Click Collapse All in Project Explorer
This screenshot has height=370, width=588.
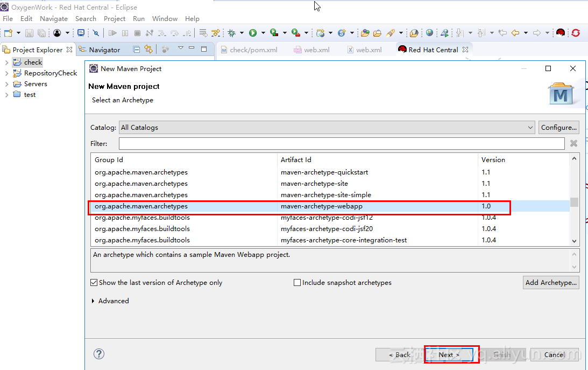click(x=137, y=49)
